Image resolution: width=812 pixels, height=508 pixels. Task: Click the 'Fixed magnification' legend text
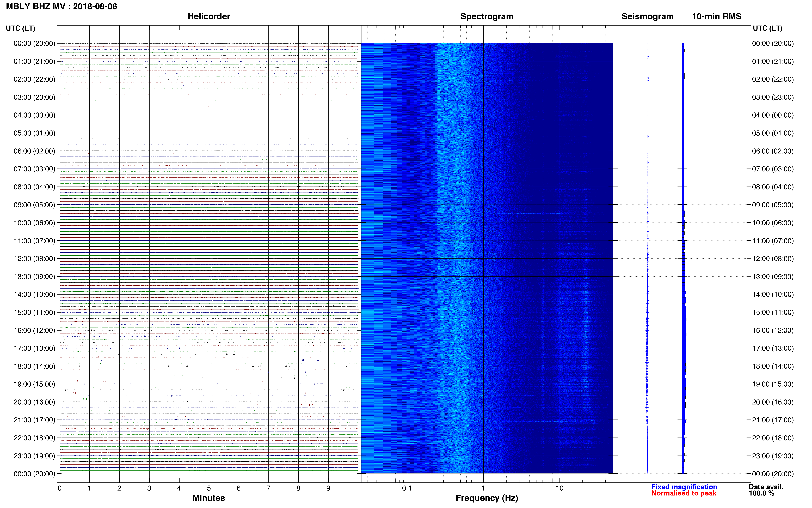point(684,487)
